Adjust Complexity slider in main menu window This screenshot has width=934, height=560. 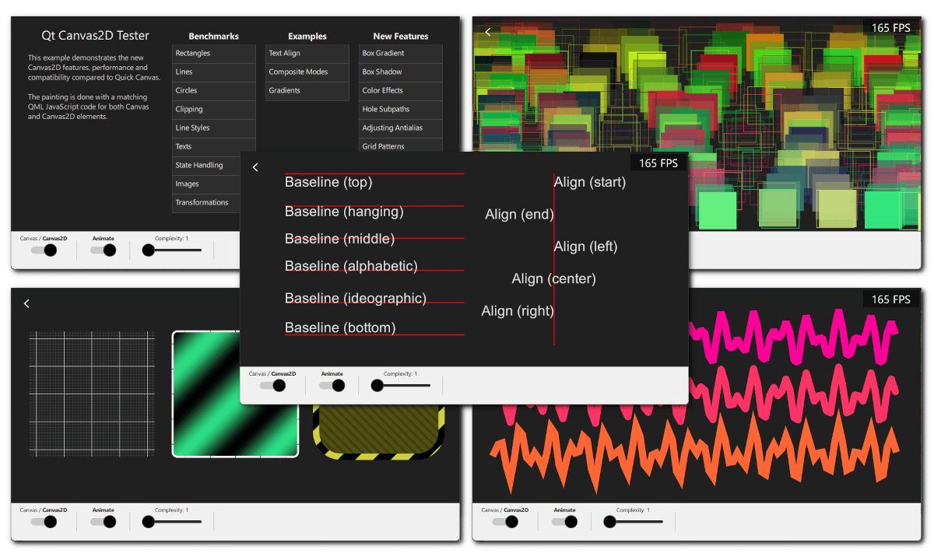(172, 250)
